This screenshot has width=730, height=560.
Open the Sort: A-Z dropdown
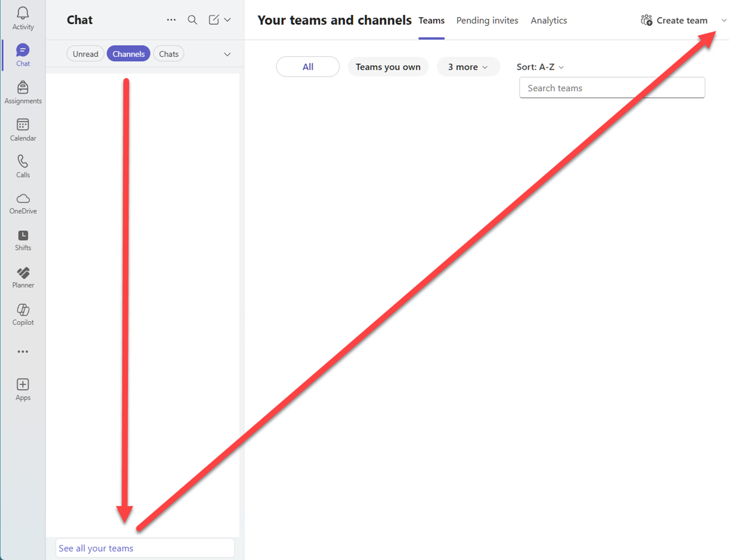[x=540, y=67]
